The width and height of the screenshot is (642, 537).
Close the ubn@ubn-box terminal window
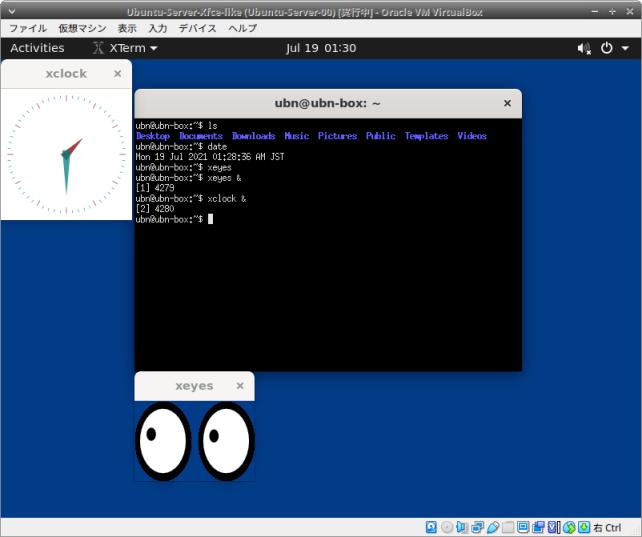pos(507,103)
